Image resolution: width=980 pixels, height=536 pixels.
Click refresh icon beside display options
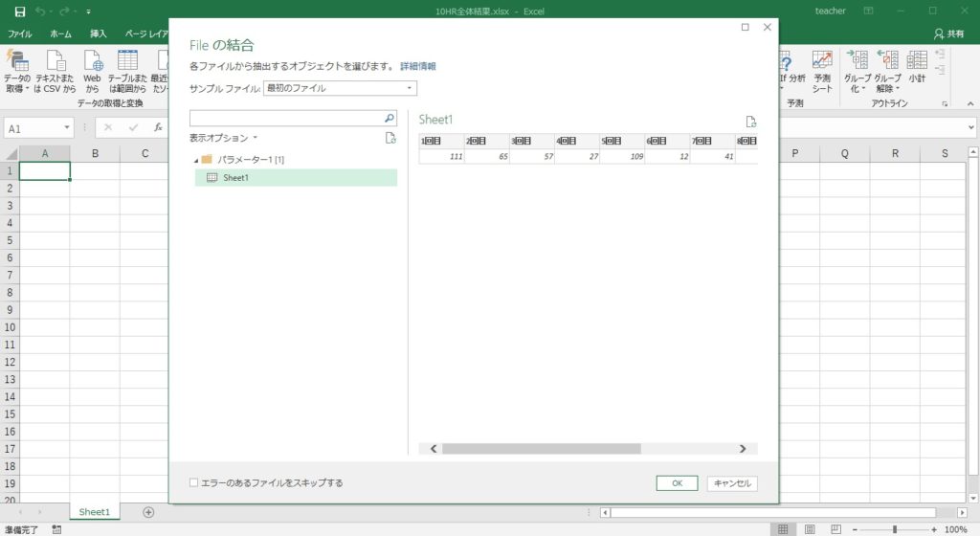(x=390, y=138)
